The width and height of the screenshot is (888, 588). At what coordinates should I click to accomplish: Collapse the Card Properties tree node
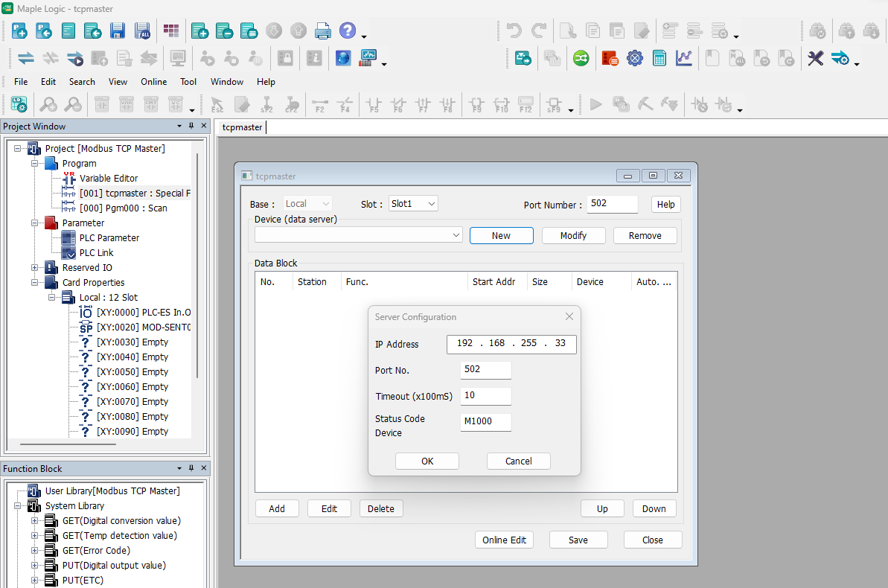(35, 283)
